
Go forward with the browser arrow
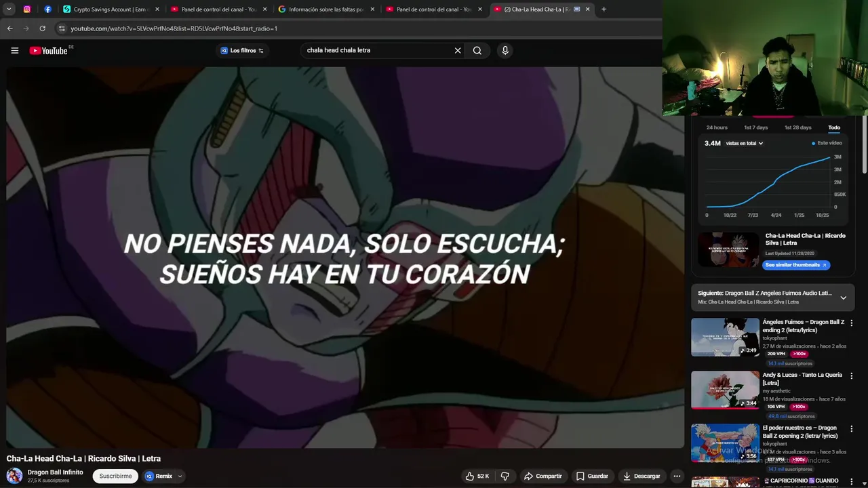click(x=26, y=28)
